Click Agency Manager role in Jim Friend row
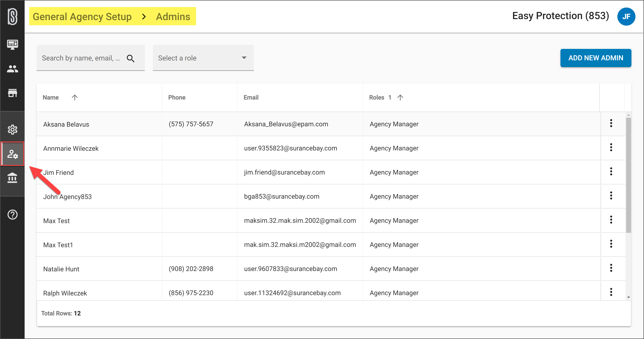Viewport: 644px width, 339px height. coord(394,173)
